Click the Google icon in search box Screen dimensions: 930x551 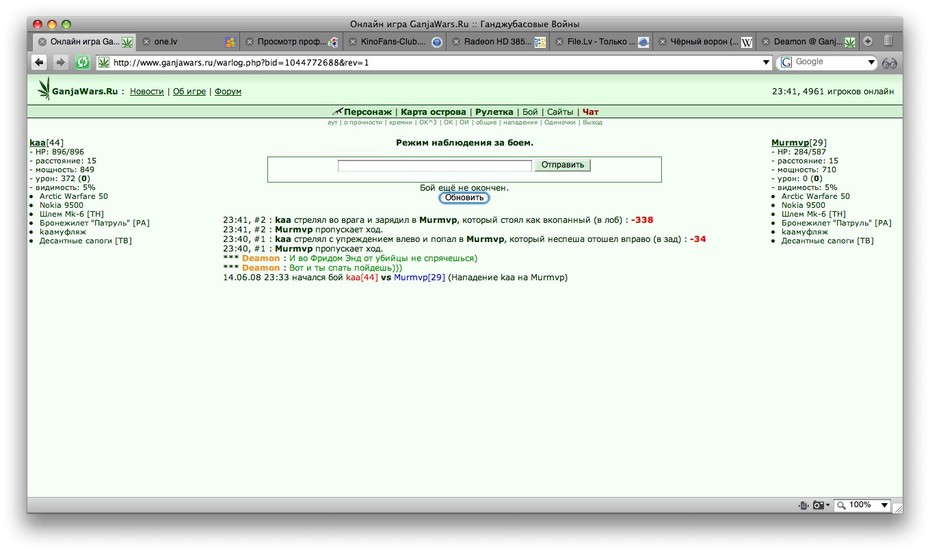point(786,62)
